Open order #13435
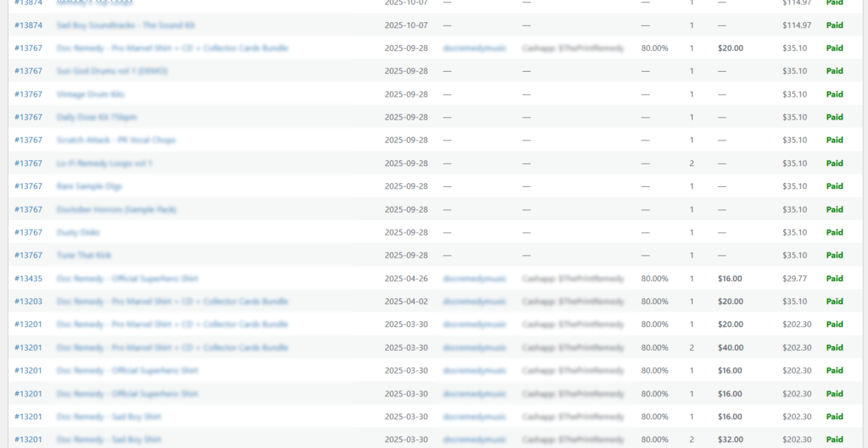The height and width of the screenshot is (448, 868). point(28,279)
